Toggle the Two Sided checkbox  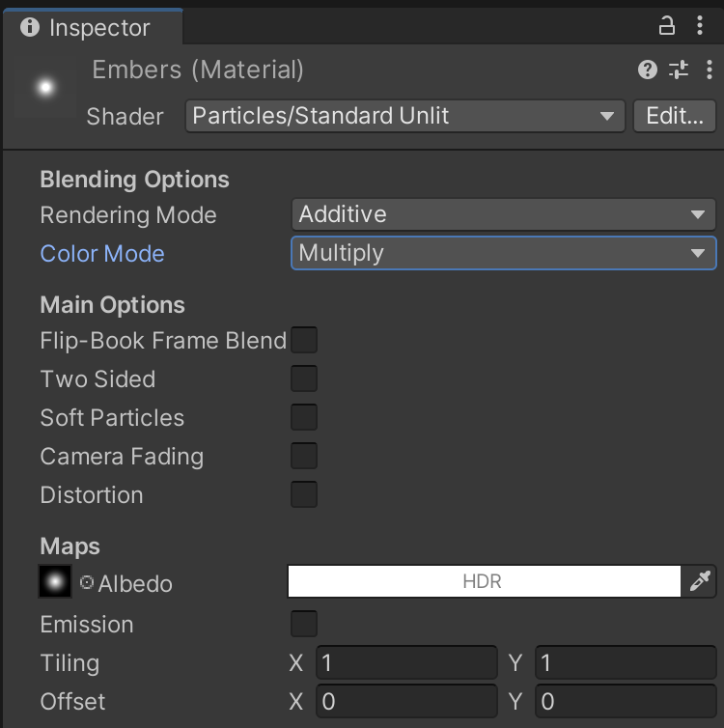304,378
